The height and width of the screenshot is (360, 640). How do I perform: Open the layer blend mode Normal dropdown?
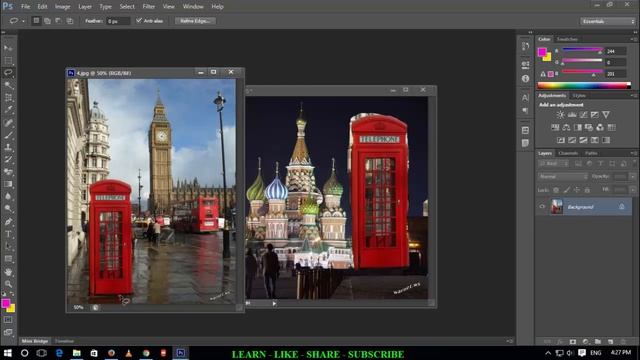[x=563, y=177]
